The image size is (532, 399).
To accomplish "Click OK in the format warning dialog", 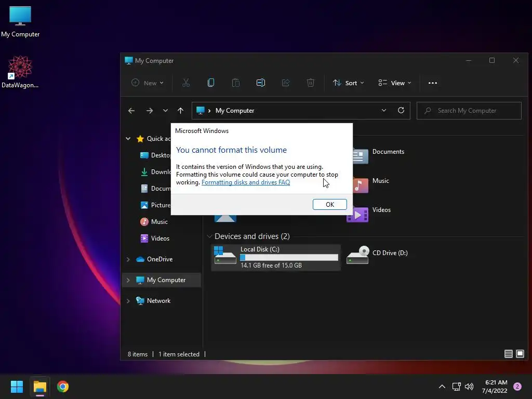I will tap(329, 204).
